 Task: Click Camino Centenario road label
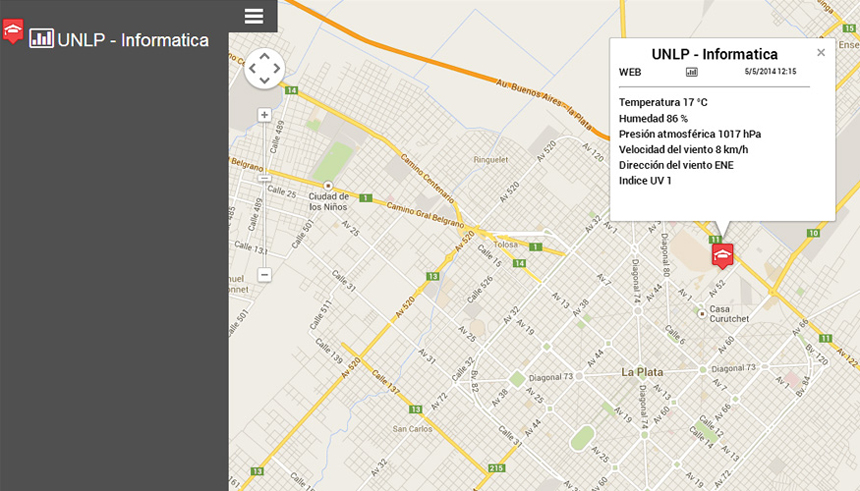[427, 178]
